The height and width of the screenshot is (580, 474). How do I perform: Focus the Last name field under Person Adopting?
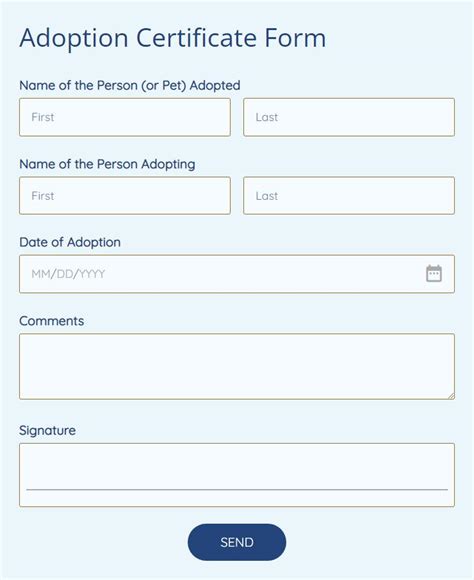point(349,196)
